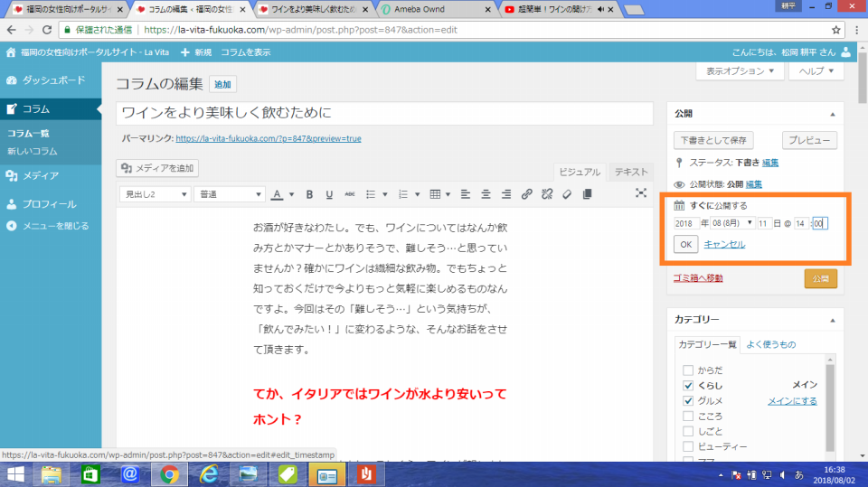Collapse the 公開 meta box
Screen dimensions: 868x487
click(x=833, y=114)
